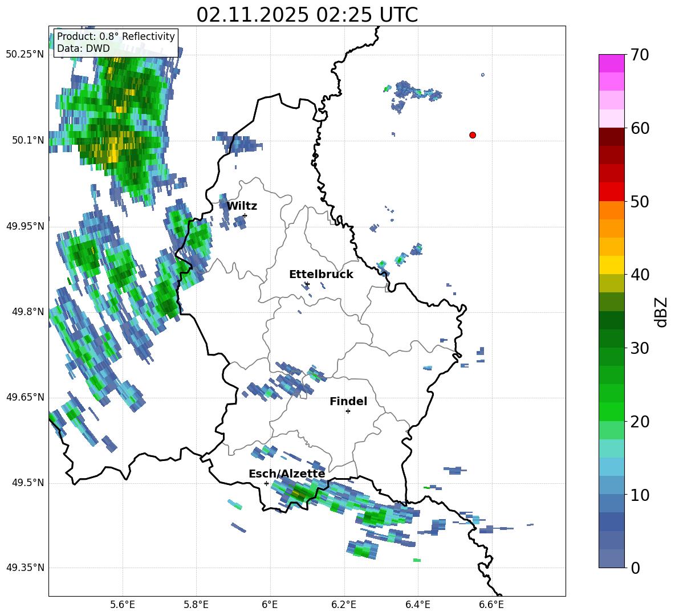Viewport: 675px width, 616px height.
Task: Click the 6.2°E longitude label
Action: (344, 605)
